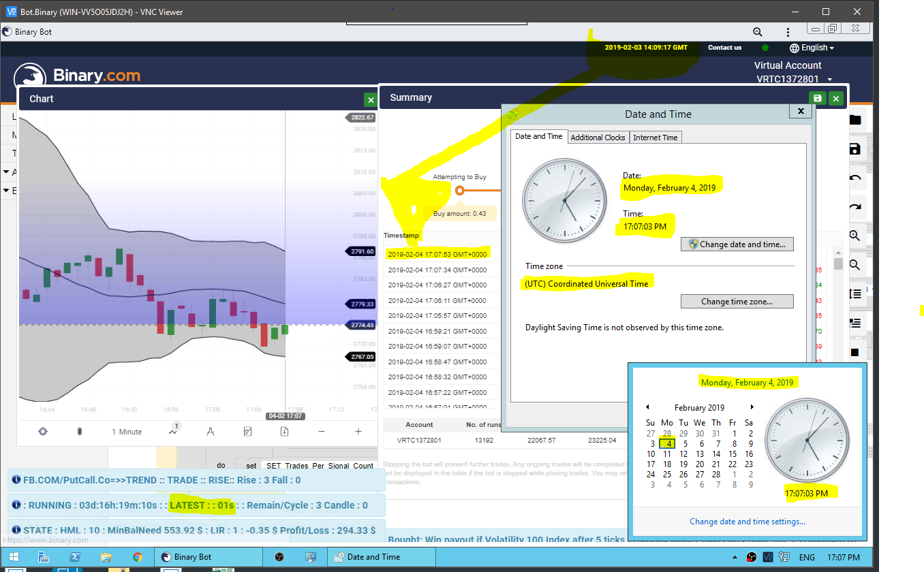Toggle the crosshair tool in Chart toolbar
Viewport: 924px width, 572px height.
tap(43, 432)
